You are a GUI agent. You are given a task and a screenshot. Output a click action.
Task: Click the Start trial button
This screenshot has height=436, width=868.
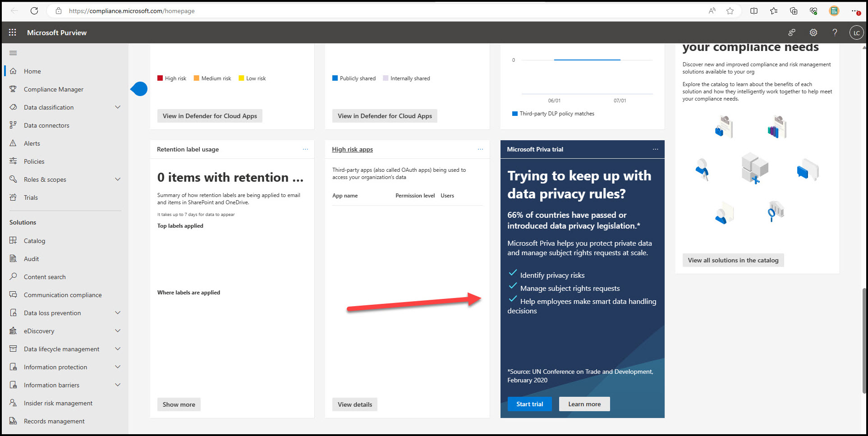click(529, 404)
